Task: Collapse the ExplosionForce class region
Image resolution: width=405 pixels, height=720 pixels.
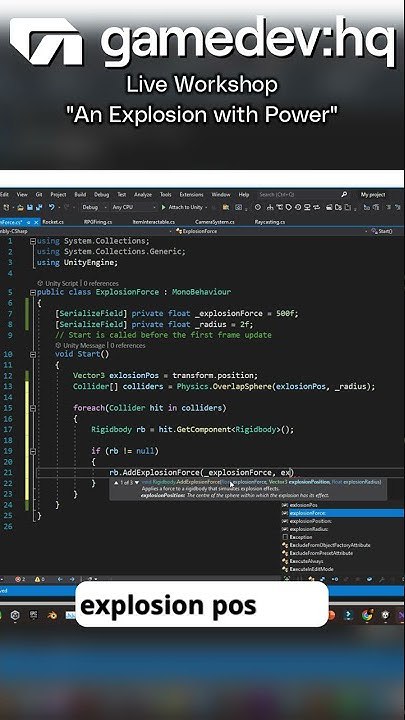Action: point(33,292)
